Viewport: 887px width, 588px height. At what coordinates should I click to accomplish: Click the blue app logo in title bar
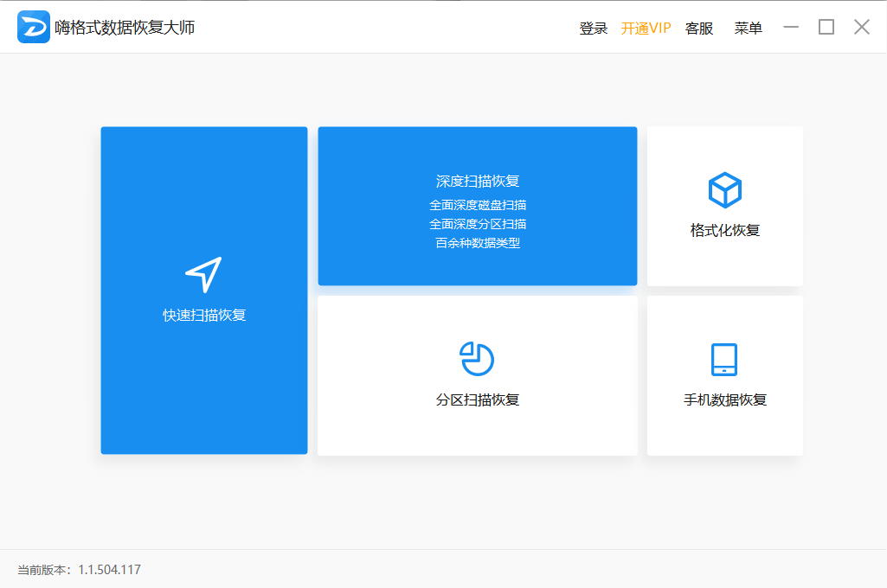point(34,28)
